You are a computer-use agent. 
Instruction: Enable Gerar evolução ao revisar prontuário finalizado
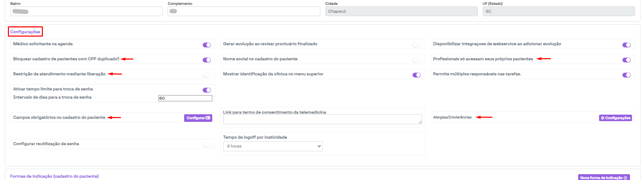point(416,45)
